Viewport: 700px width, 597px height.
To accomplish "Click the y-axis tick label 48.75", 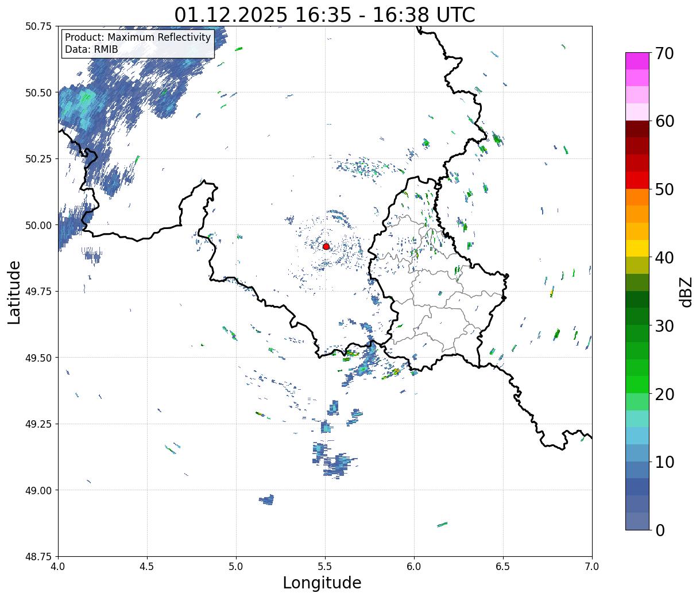I will click(x=38, y=557).
